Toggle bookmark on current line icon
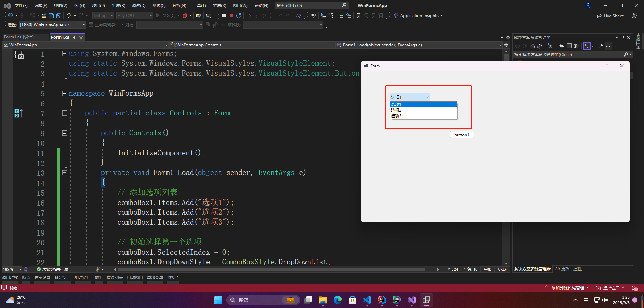The width and height of the screenshot is (644, 308). pos(359,16)
